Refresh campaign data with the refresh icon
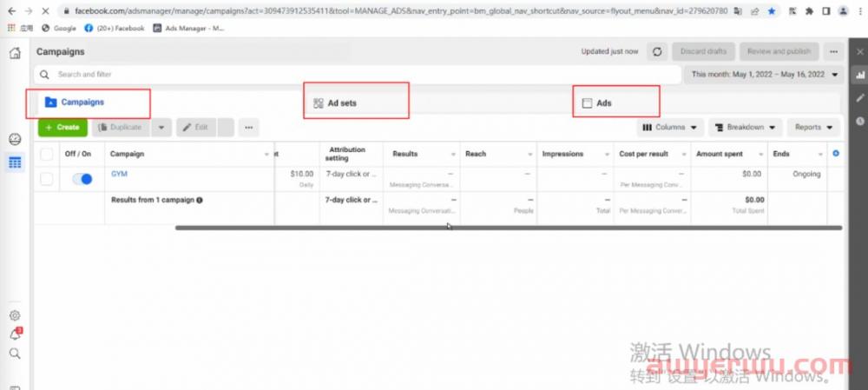868x390 pixels. (x=657, y=51)
